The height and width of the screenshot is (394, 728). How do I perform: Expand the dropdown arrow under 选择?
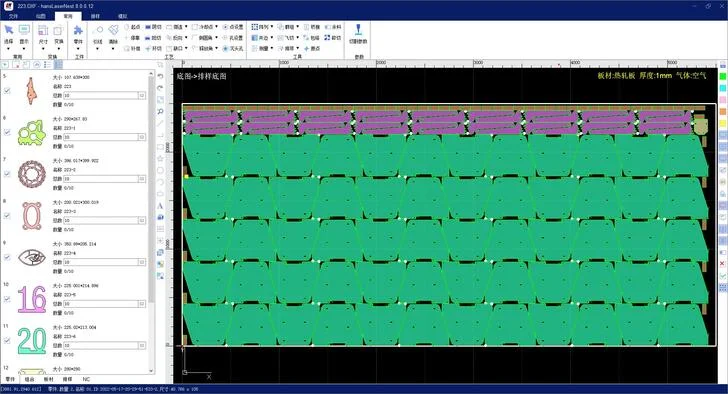pyautogui.click(x=8, y=48)
